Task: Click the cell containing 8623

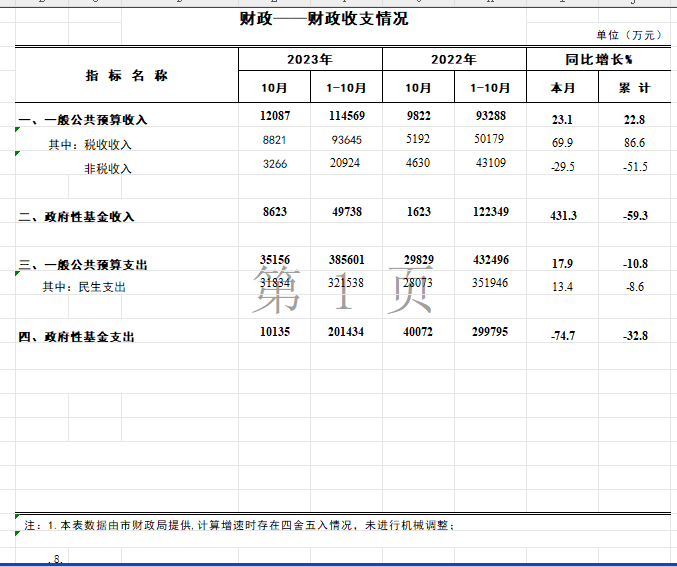Action: point(275,212)
